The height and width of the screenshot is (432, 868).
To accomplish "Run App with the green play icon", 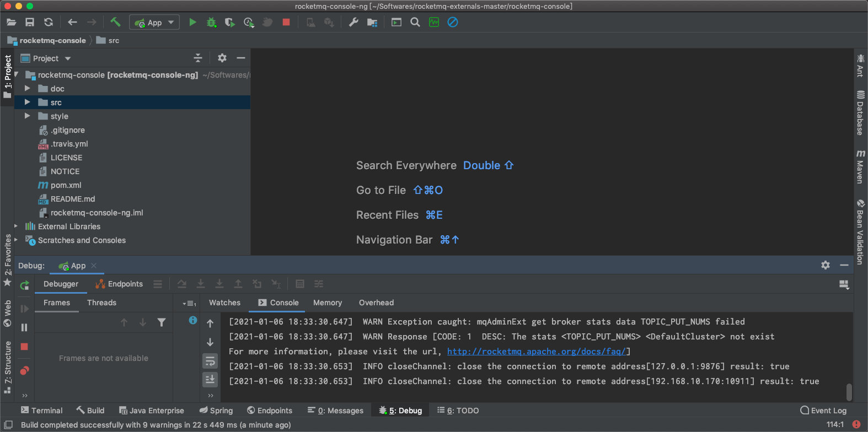I will pos(192,23).
